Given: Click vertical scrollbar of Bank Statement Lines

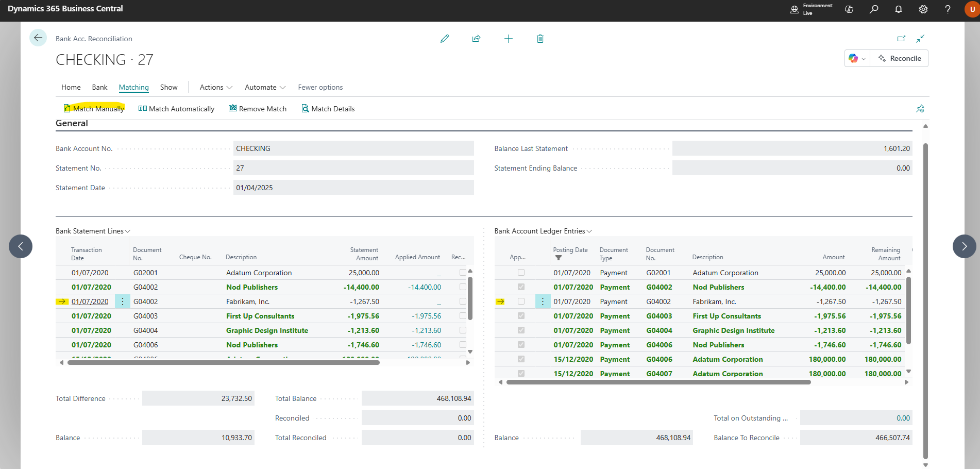Looking at the screenshot, I should click(470, 298).
